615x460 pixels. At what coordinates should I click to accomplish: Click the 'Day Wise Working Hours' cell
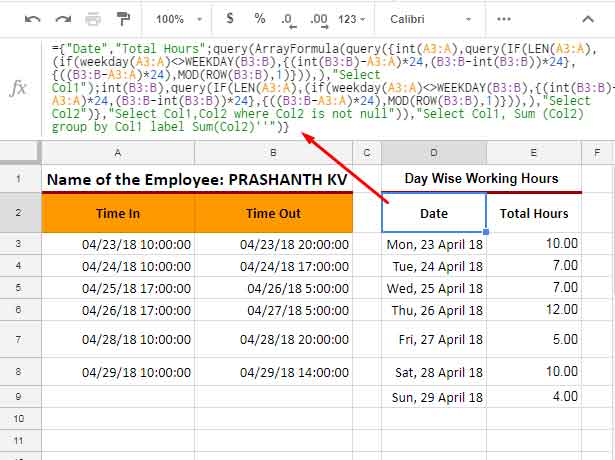point(481,178)
